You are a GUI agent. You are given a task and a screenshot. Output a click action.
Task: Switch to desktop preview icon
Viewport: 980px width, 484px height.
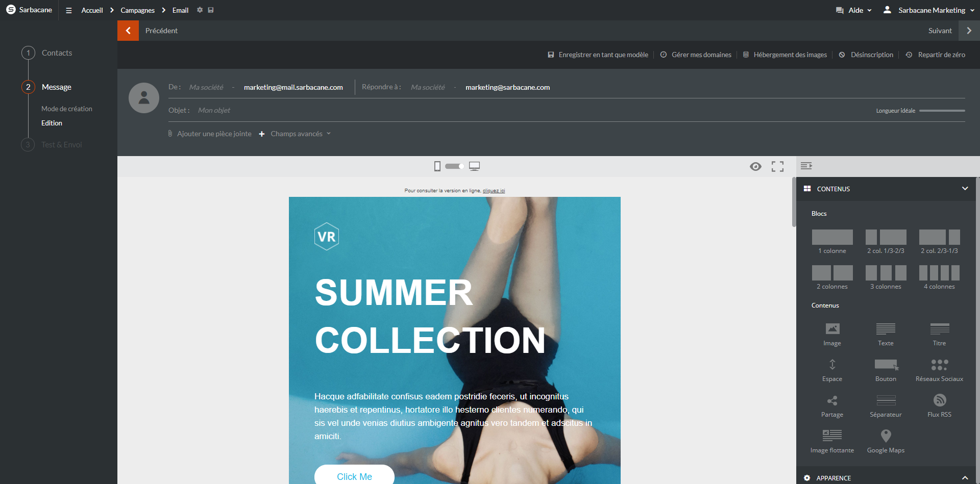click(x=475, y=166)
